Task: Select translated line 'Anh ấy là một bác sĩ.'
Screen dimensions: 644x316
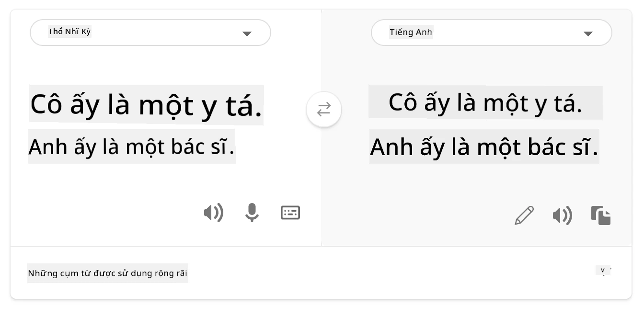Action: pyautogui.click(x=484, y=147)
